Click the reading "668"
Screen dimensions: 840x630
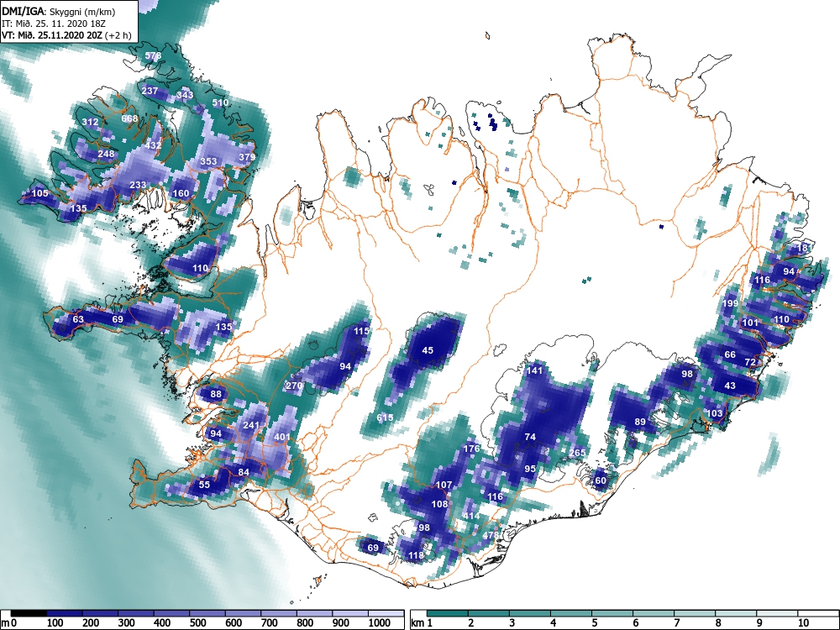click(x=129, y=118)
